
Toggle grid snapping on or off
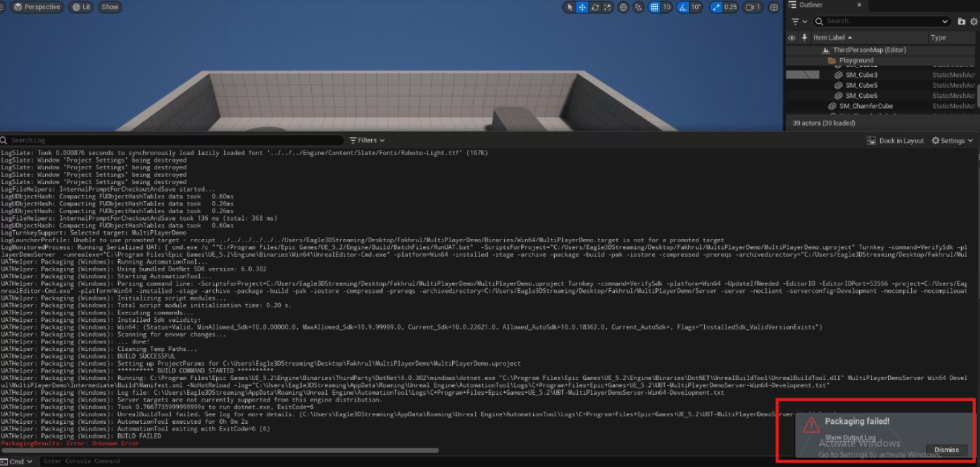654,7
